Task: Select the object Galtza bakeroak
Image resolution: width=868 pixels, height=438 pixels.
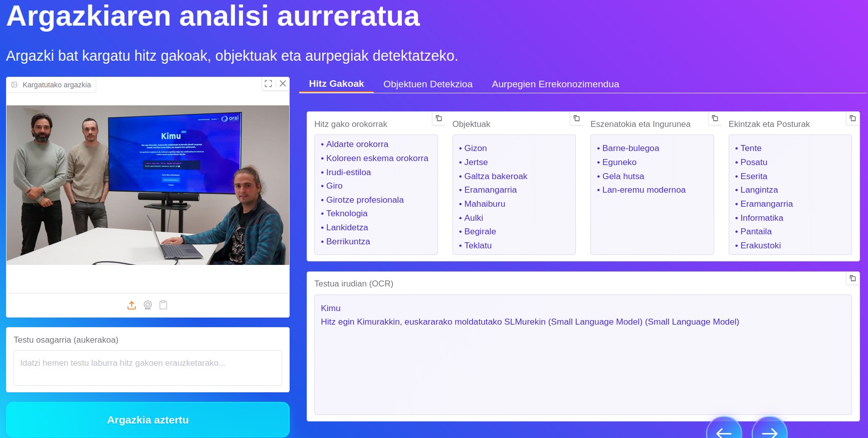Action: point(496,176)
